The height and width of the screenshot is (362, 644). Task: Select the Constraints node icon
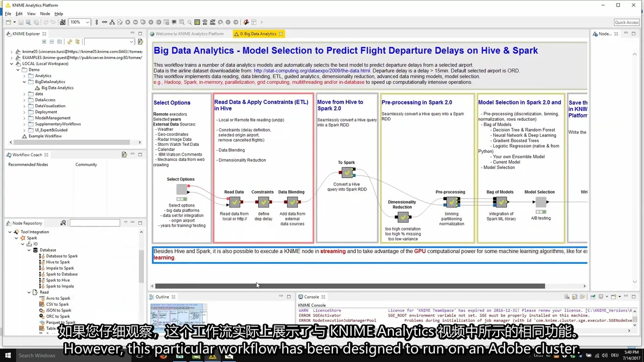tap(264, 202)
